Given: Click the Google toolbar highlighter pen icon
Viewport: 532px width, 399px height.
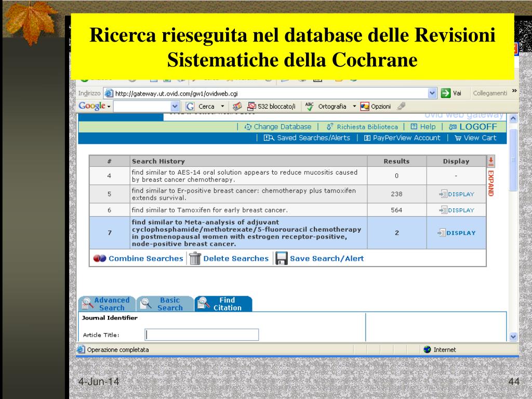Looking at the screenshot, I should [402, 106].
